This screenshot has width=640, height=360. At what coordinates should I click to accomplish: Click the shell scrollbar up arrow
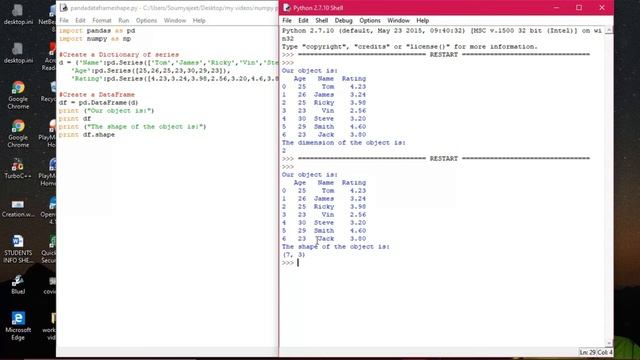coord(609,30)
